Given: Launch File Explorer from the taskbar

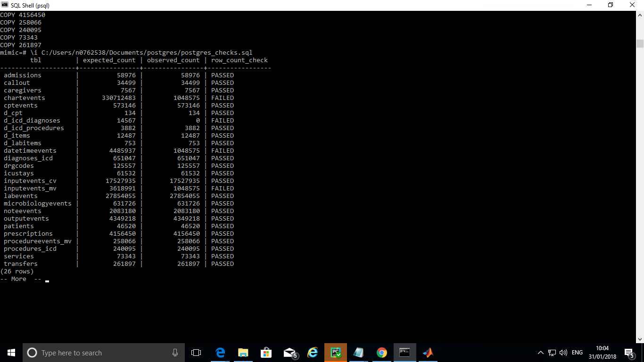Looking at the screenshot, I should click(243, 352).
